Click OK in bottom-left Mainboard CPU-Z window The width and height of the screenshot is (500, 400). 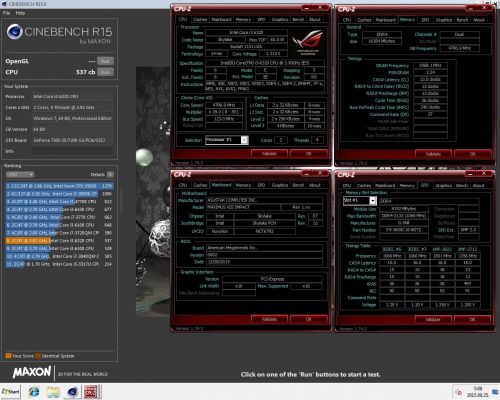(x=309, y=319)
